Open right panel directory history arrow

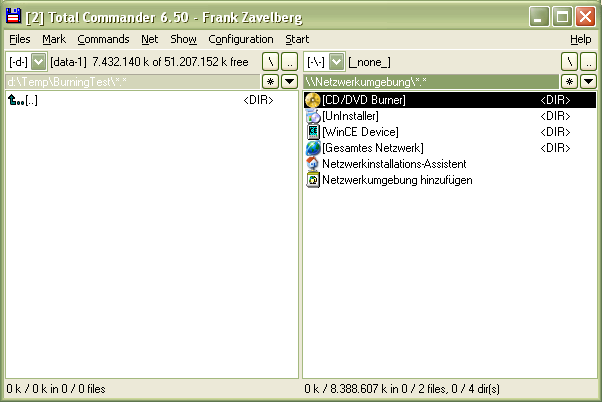[588, 81]
